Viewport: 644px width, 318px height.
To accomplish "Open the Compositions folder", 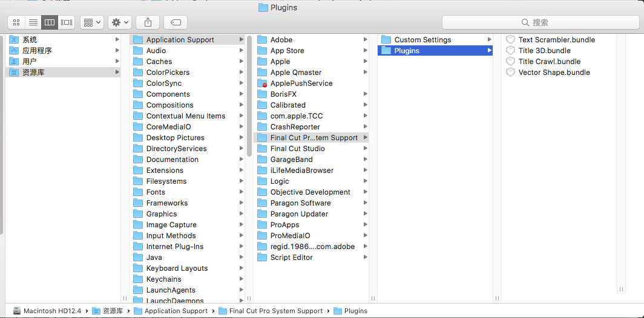I will tap(187, 105).
